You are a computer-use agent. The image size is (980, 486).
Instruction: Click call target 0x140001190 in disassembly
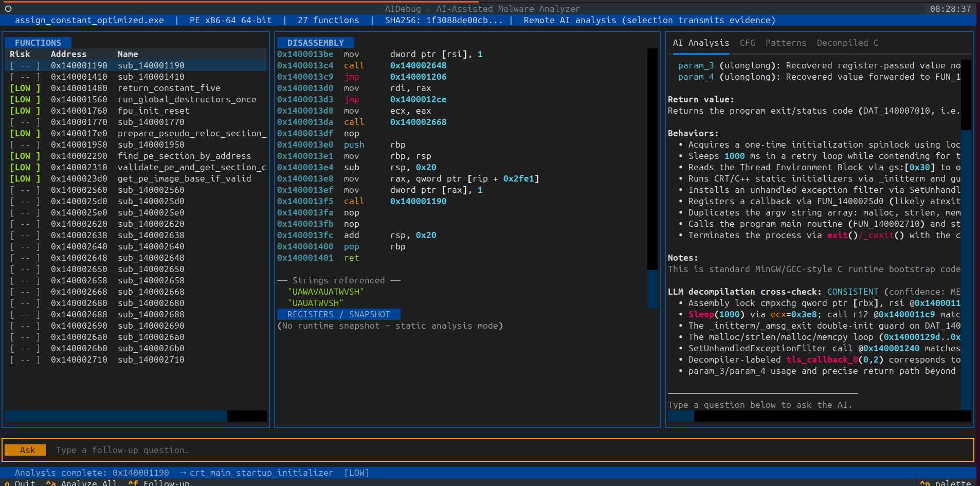(x=418, y=201)
